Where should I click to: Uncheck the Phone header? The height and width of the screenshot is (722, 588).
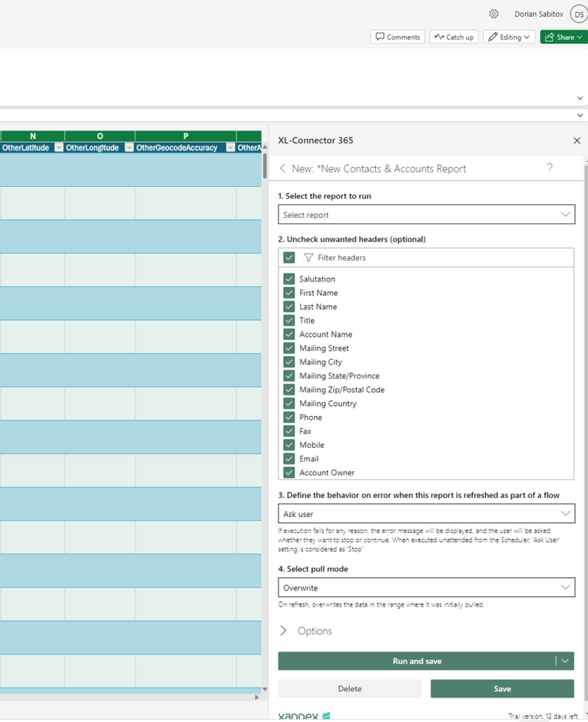(289, 417)
